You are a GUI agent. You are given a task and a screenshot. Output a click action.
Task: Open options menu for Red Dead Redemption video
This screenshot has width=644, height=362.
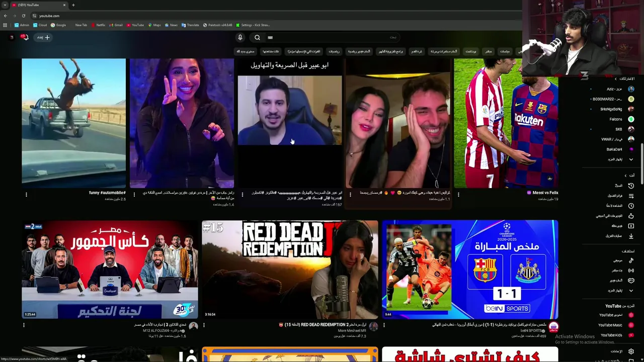204,325
